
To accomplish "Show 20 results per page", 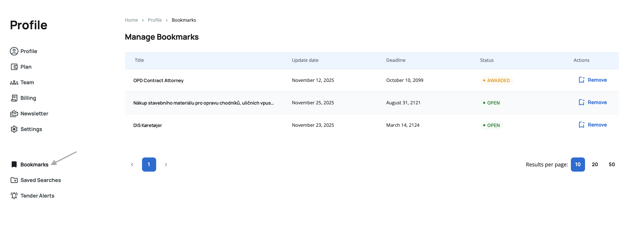I will [594, 165].
